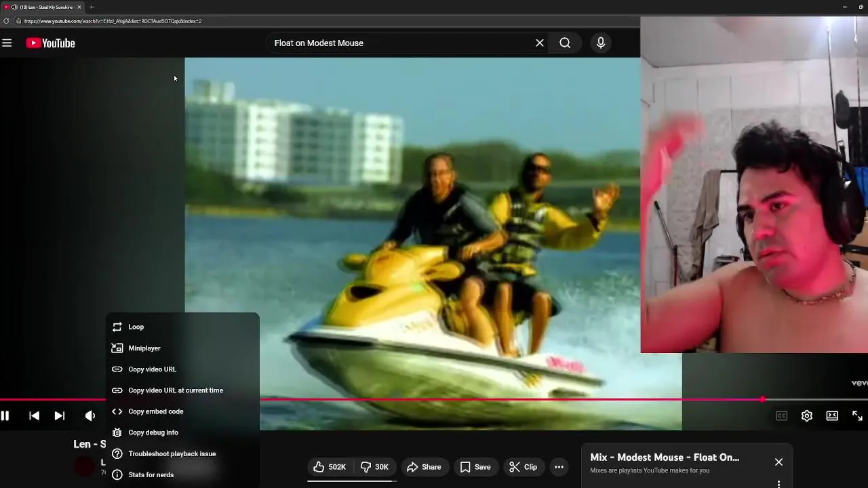Mute the tab via its speaker icon
The image size is (868, 488).
(x=14, y=7)
